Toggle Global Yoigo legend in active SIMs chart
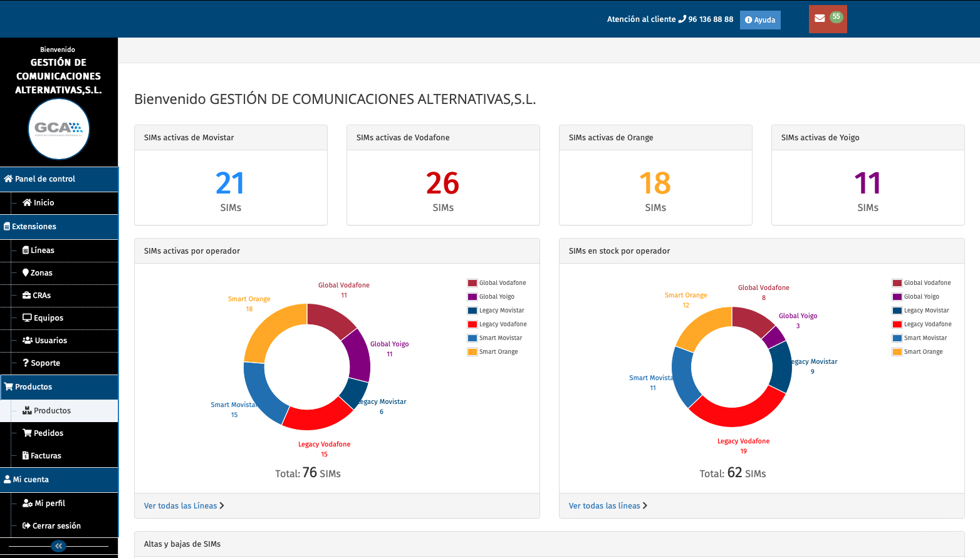The width and height of the screenshot is (980, 558). tap(491, 297)
